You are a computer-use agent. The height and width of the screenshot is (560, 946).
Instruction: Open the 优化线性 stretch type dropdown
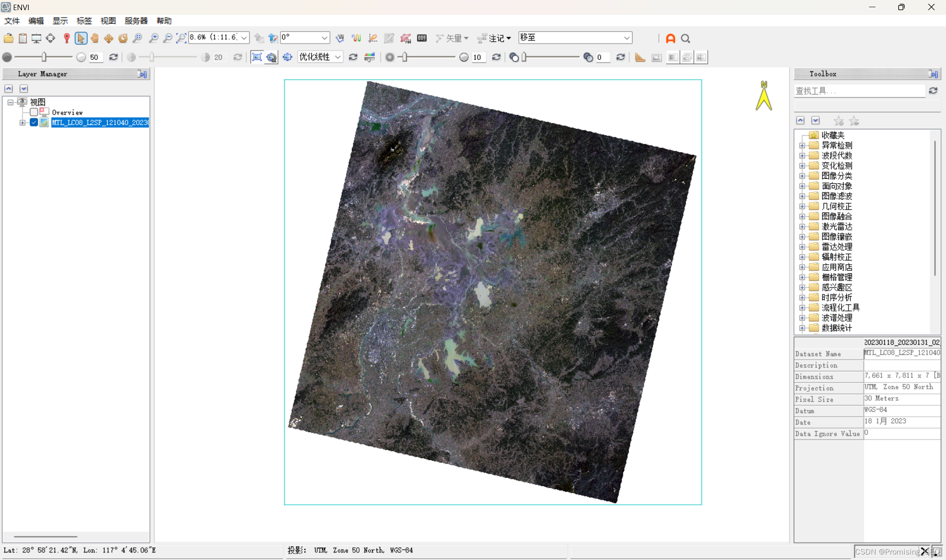320,57
